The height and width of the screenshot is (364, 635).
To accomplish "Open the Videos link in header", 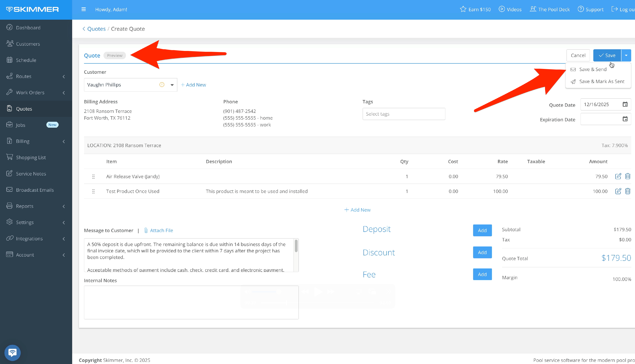I will click(x=510, y=9).
